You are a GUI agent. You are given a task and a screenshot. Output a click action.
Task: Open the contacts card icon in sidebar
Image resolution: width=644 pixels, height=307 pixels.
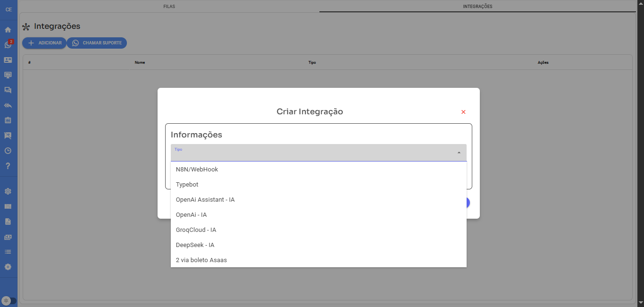(8, 60)
